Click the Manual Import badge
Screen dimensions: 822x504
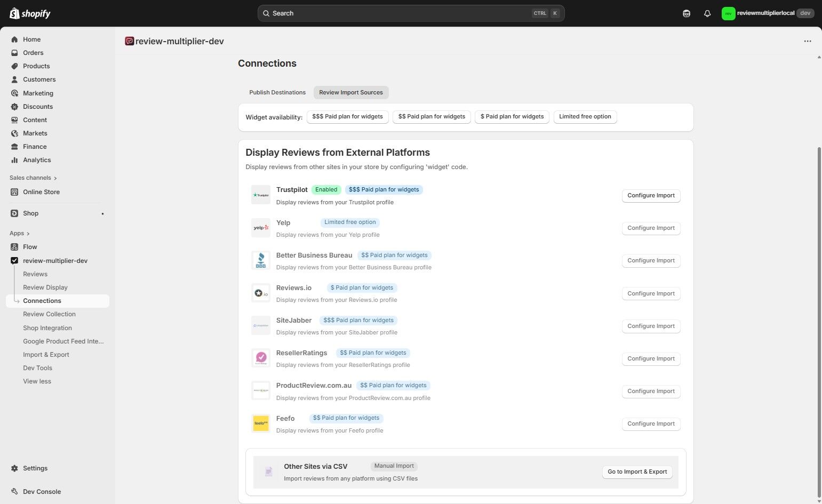pos(394,466)
